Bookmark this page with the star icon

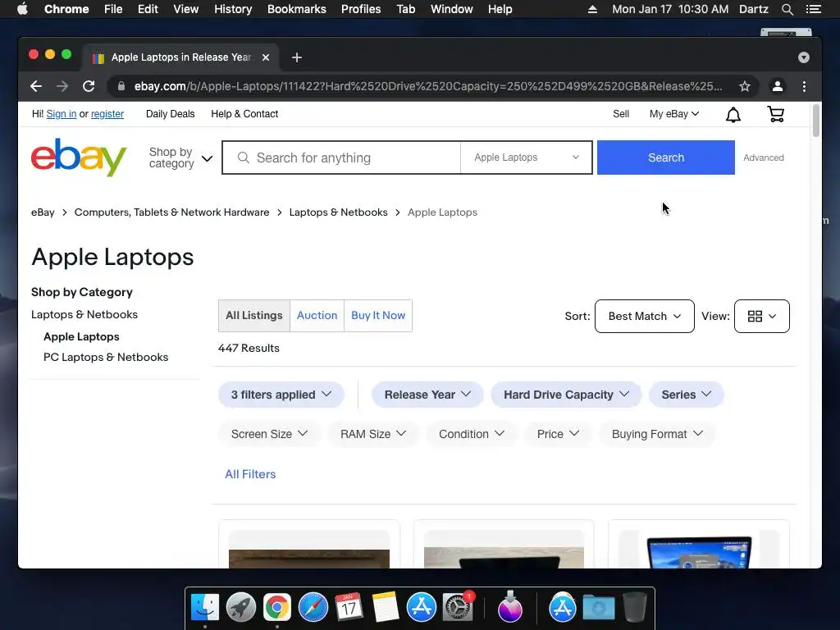745,86
